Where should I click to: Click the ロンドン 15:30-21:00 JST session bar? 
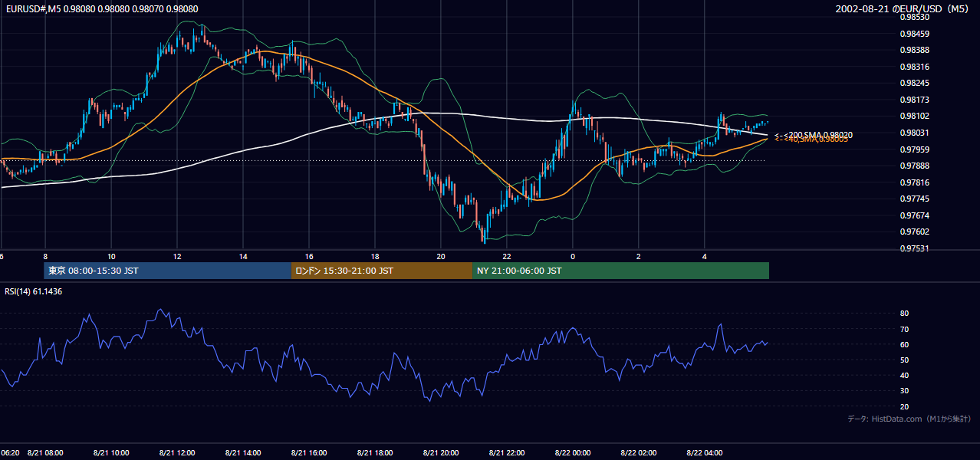pos(382,271)
